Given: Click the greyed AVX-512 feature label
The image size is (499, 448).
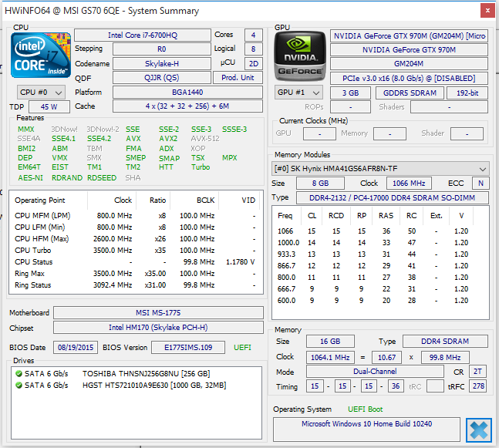Looking at the screenshot, I should (205, 139).
